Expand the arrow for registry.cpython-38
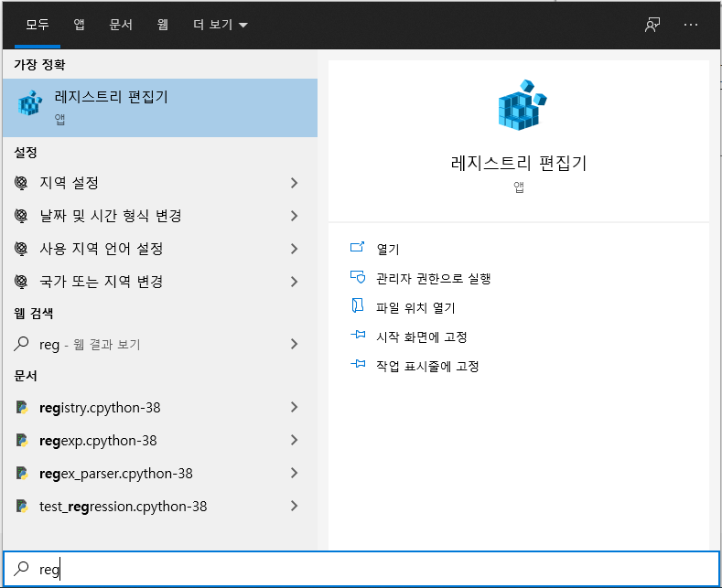The height and width of the screenshot is (588, 722). [x=295, y=407]
